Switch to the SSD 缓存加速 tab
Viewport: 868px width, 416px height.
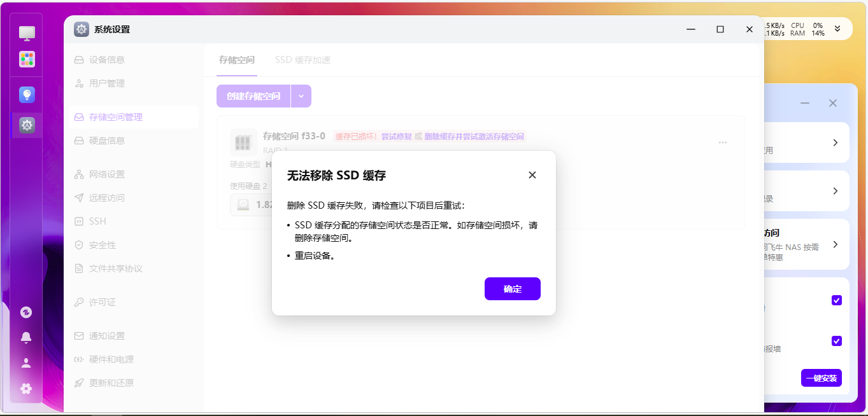pos(302,60)
